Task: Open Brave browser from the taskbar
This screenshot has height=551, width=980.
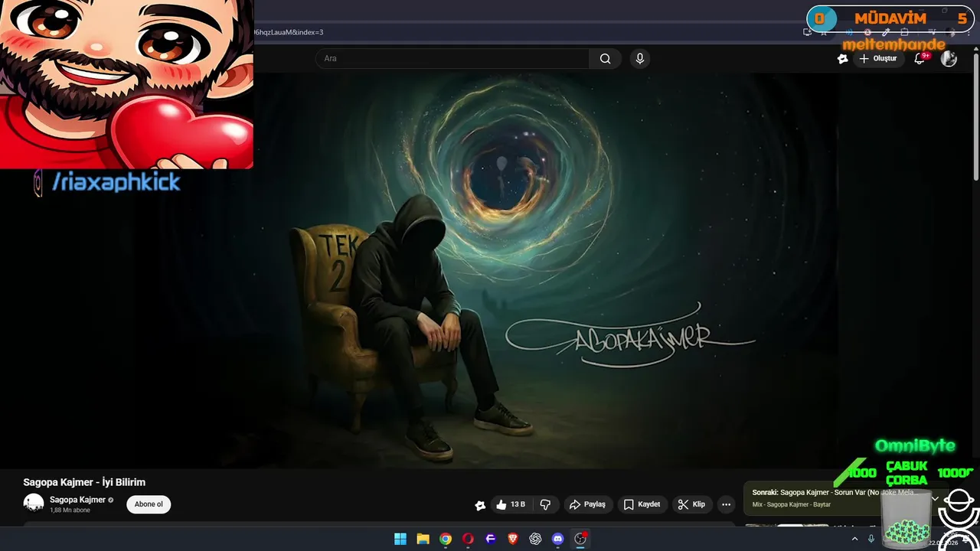Action: 513,539
